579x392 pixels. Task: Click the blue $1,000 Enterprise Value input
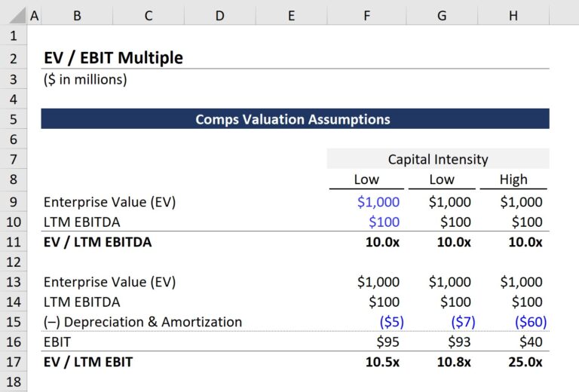[x=378, y=202]
